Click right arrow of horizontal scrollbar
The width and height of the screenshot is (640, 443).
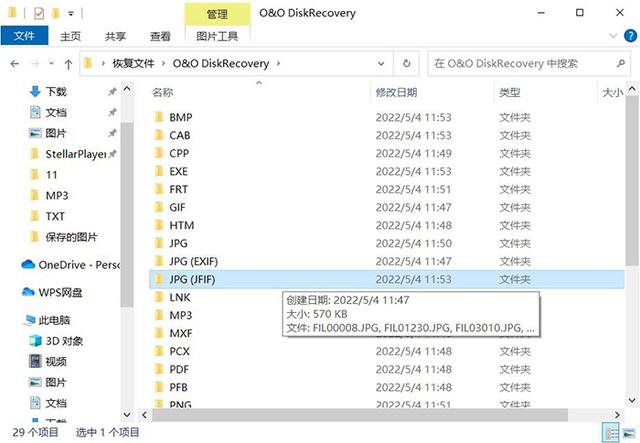tap(617, 415)
